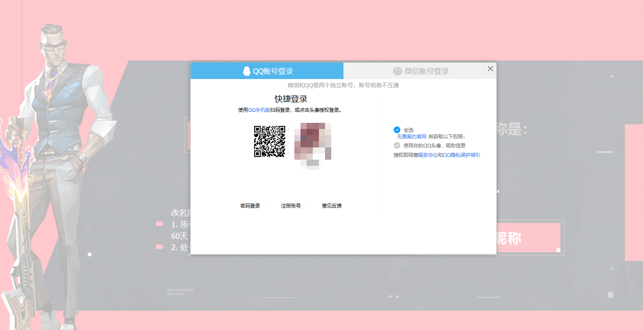The height and width of the screenshot is (330, 644).
Task: Open the 服务协议 link
Action: [428, 155]
